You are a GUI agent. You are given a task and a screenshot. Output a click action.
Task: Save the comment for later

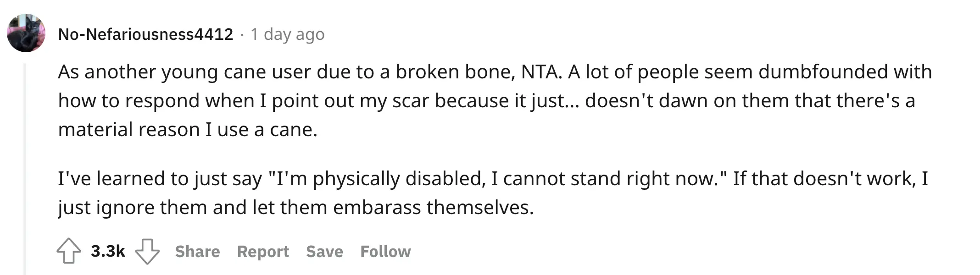pos(324,252)
